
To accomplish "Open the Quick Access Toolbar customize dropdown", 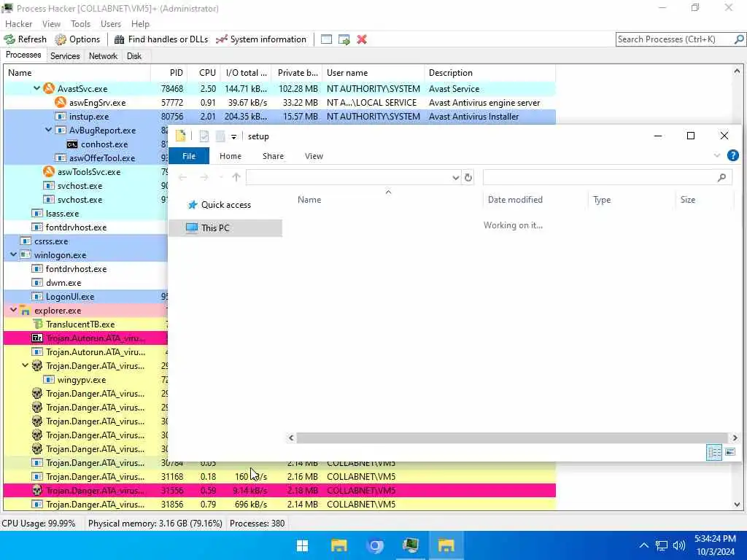I will click(233, 137).
